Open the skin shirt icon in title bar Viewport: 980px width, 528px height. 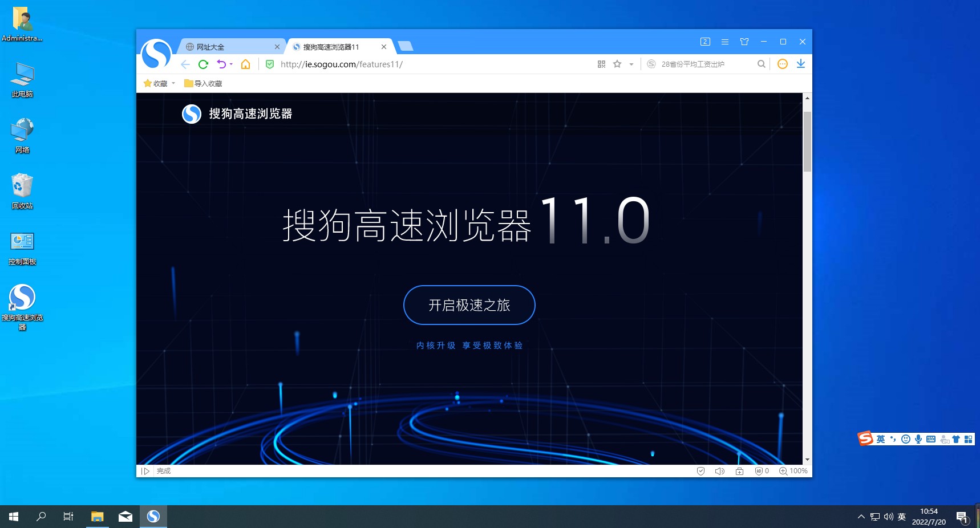coord(744,42)
